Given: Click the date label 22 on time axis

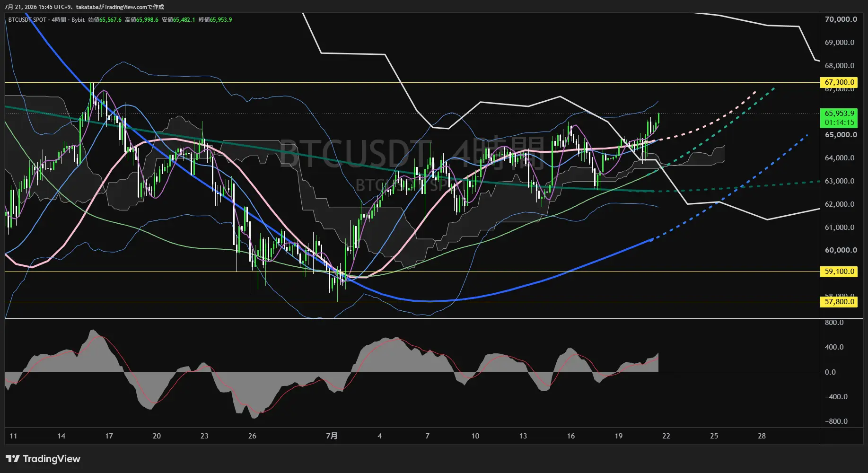Looking at the screenshot, I should coord(666,436).
